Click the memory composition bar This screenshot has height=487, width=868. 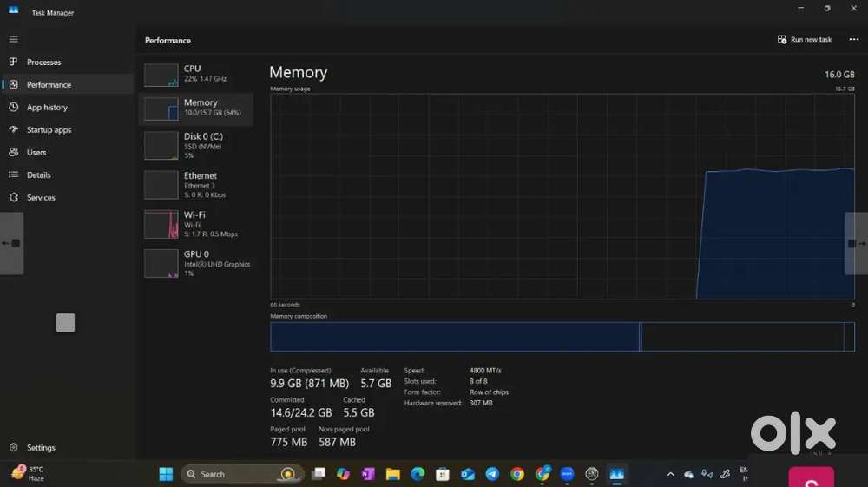tap(562, 337)
